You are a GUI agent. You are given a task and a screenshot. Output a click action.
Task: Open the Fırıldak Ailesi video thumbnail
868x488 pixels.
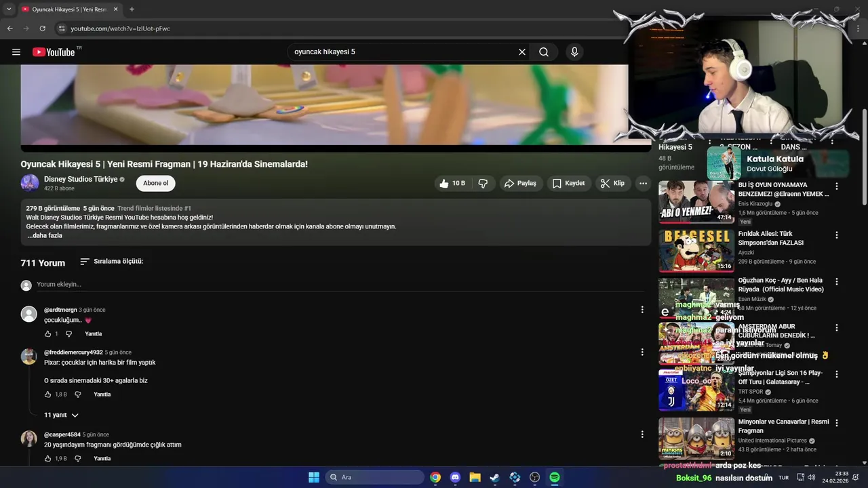(696, 250)
